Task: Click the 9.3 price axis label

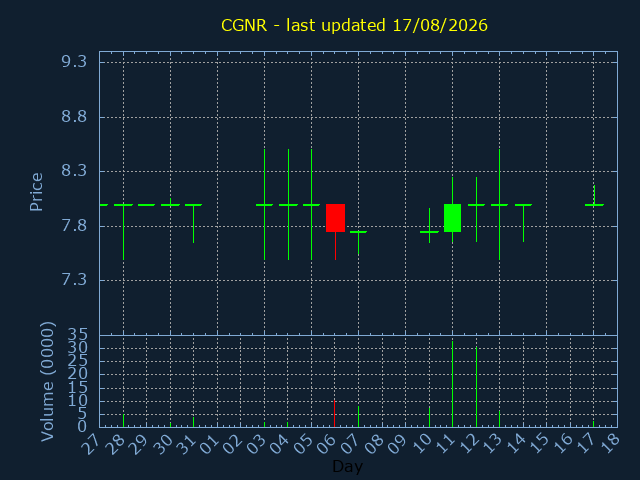Action: pyautogui.click(x=74, y=62)
